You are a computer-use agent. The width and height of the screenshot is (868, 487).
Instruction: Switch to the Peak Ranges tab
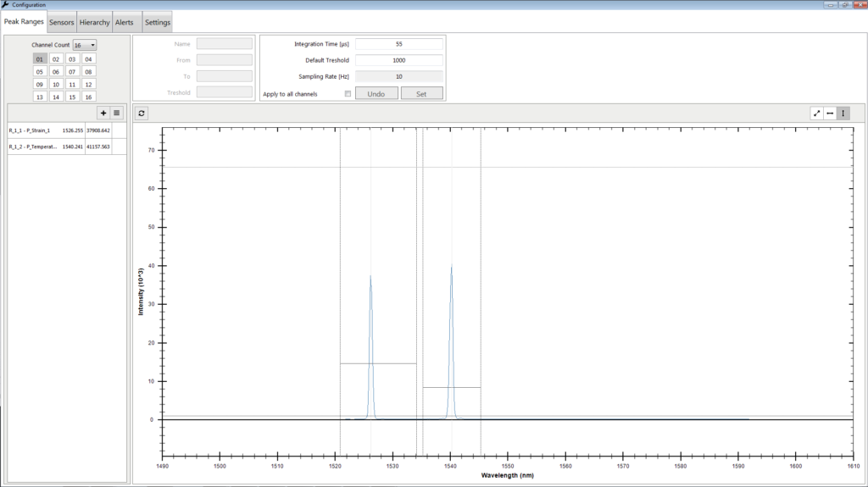click(x=24, y=21)
